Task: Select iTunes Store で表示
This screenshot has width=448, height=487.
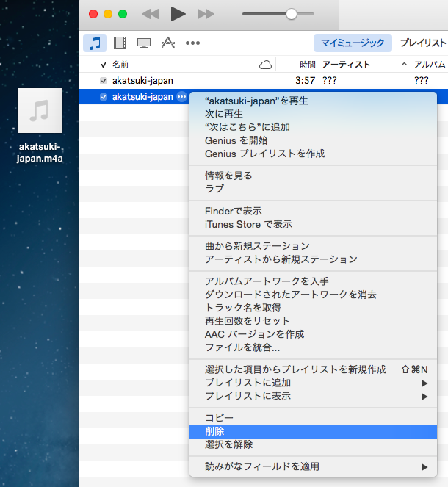Action: [313, 224]
